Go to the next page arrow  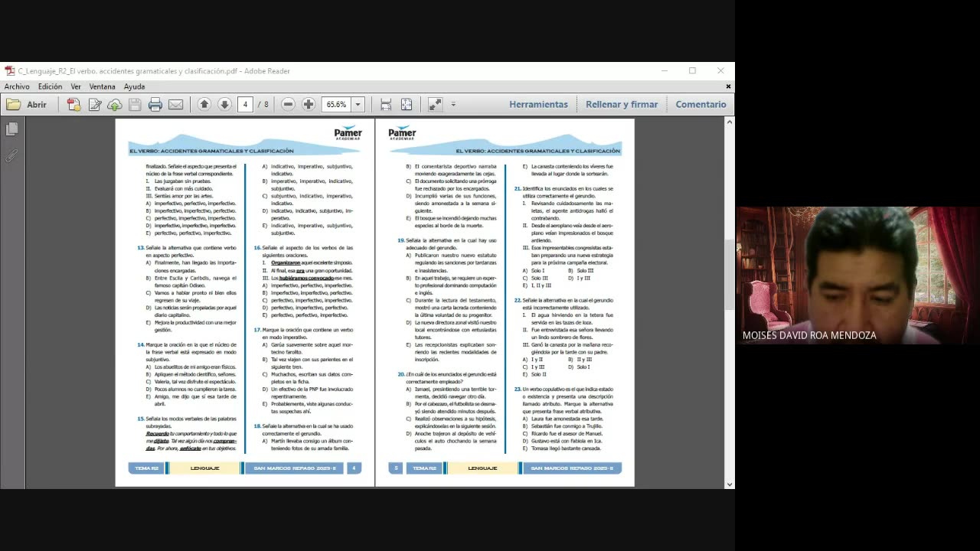point(224,105)
